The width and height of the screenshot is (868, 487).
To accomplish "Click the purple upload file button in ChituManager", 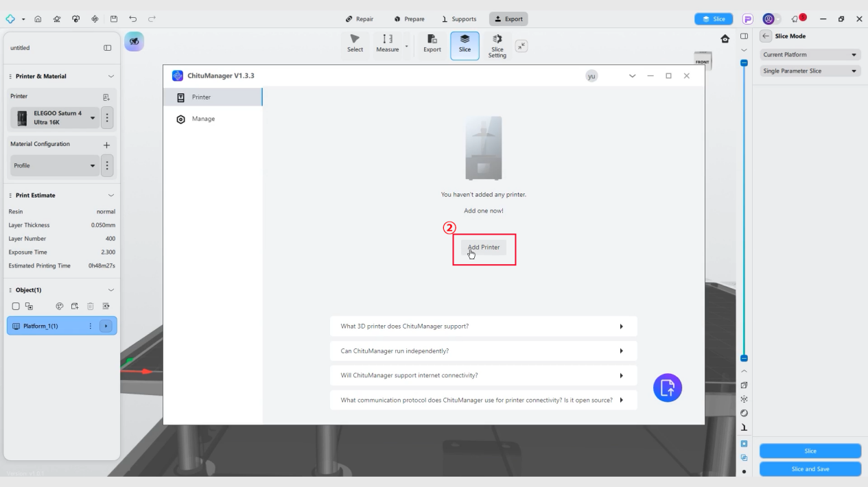I will tap(668, 388).
